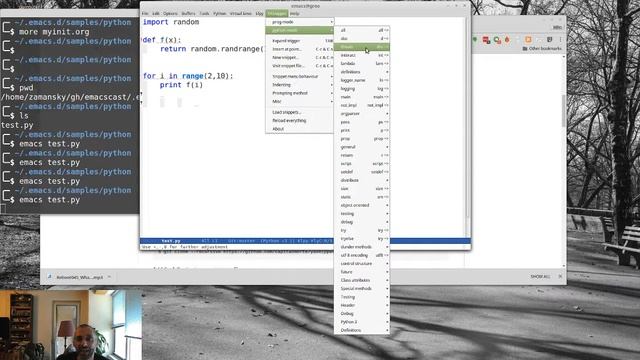Insert the 'doc' snippet
Screen dimensions: 640x360
click(362, 38)
